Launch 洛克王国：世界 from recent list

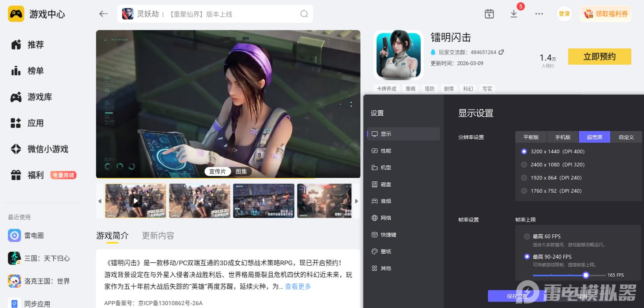[39, 281]
